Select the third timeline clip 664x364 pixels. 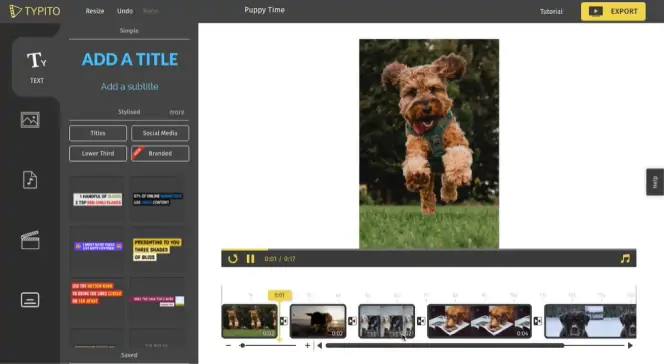click(x=387, y=321)
